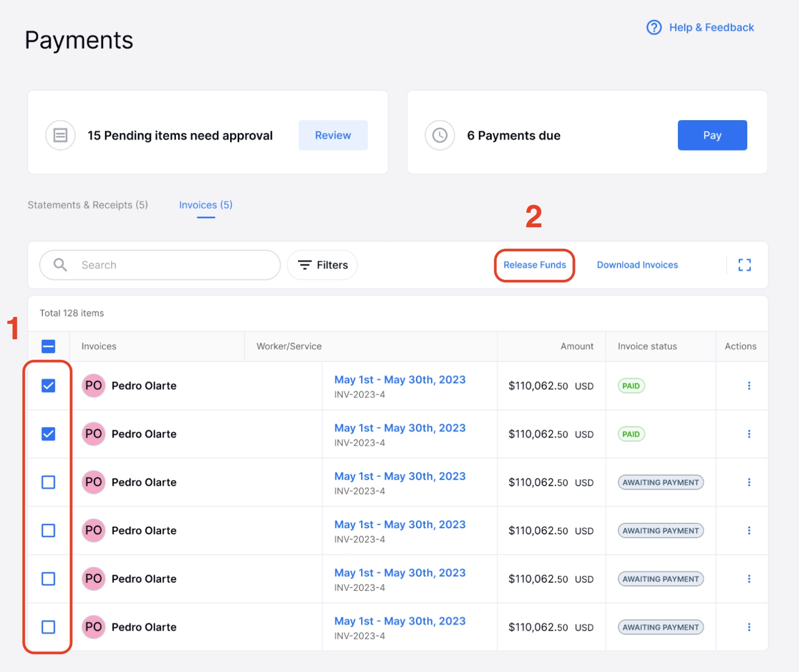Click inside the Search field

[x=158, y=264]
